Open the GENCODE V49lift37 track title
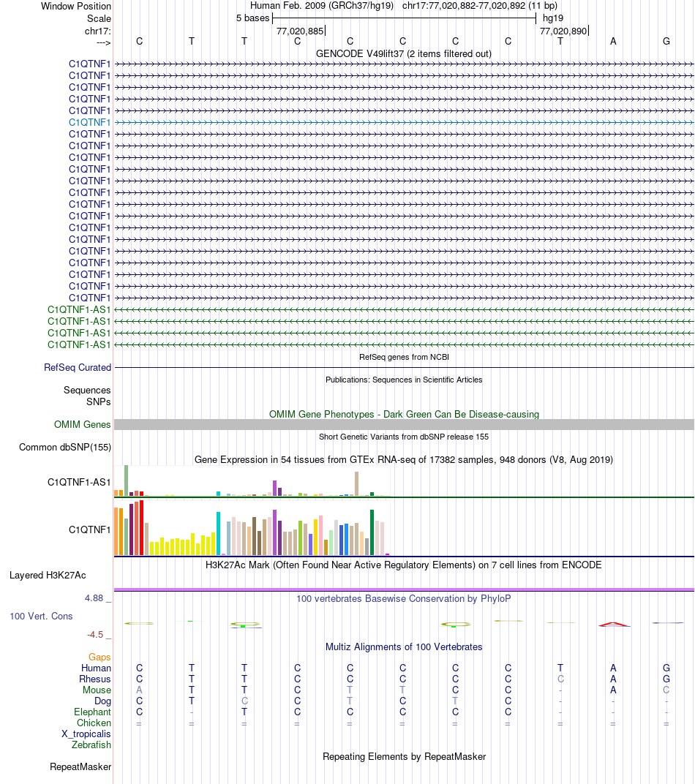This screenshot has height=784, width=695. [x=404, y=53]
